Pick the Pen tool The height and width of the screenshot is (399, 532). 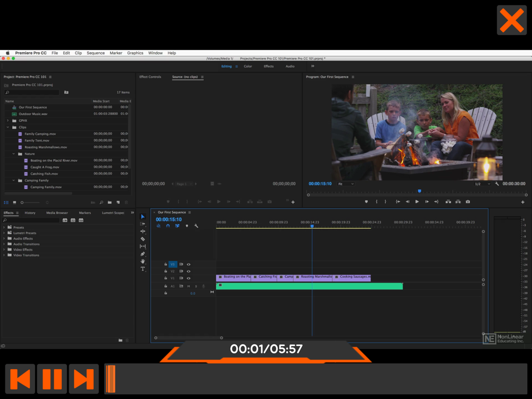pyautogui.click(x=143, y=254)
